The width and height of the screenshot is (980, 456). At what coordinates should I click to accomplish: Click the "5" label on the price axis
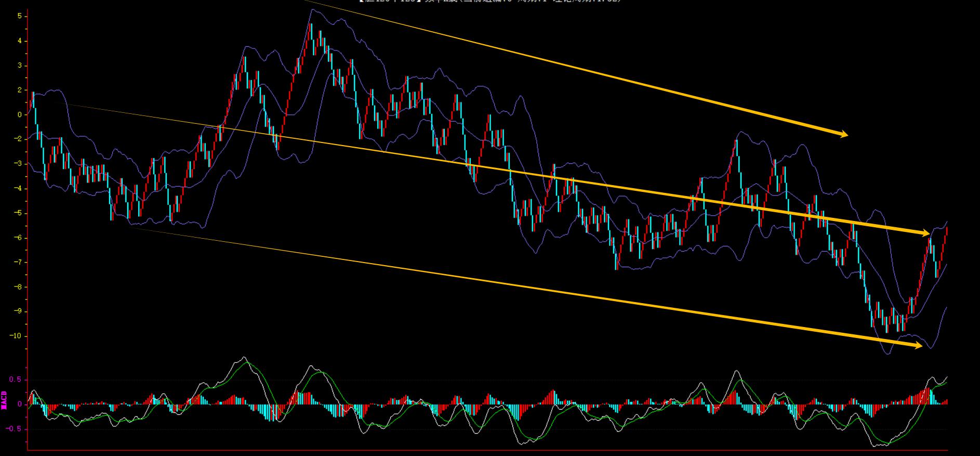pyautogui.click(x=19, y=16)
